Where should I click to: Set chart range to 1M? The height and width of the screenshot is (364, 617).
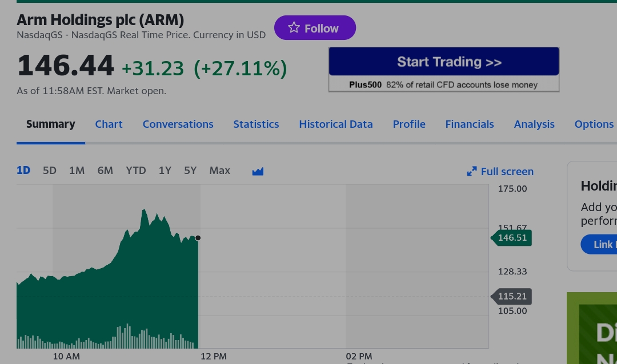click(77, 170)
